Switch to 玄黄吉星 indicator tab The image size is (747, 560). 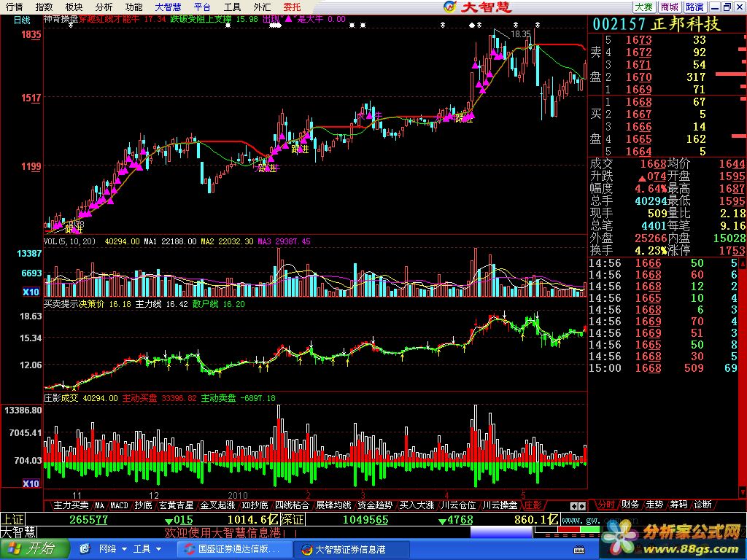click(x=177, y=505)
